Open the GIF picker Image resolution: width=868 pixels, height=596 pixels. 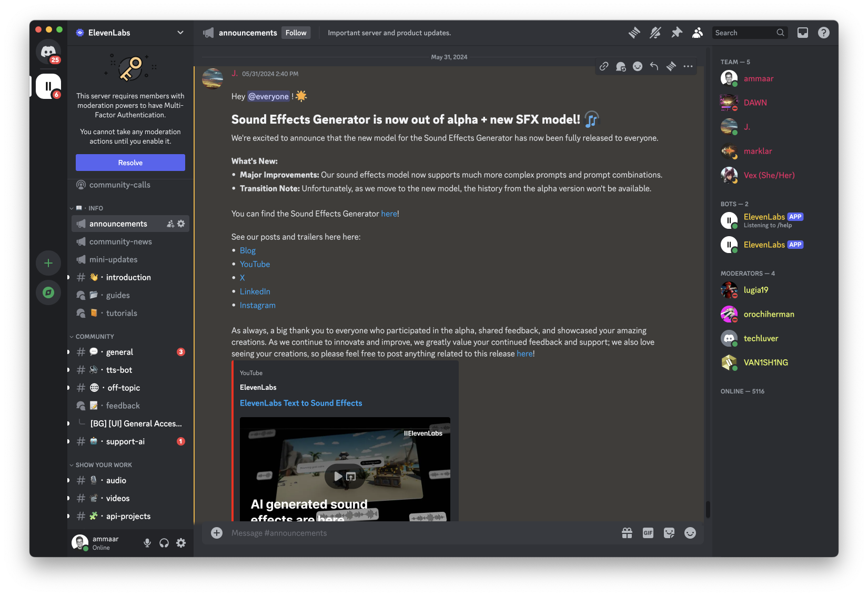coord(648,533)
